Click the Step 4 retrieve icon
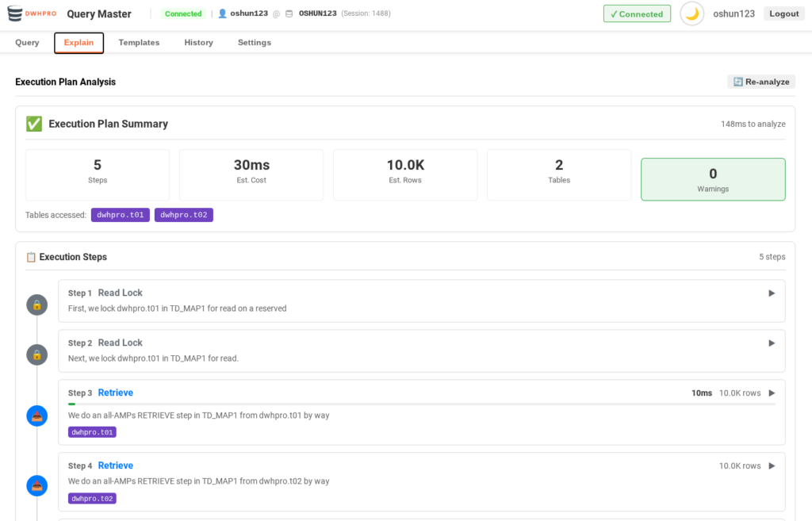Viewport: 812px width, 521px height. 37,486
